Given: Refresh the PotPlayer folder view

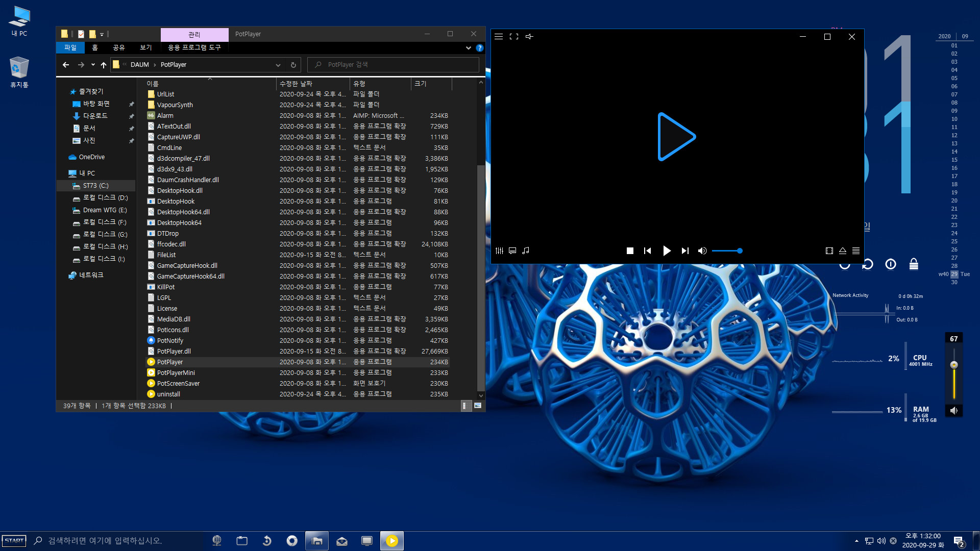Looking at the screenshot, I should pos(293,65).
